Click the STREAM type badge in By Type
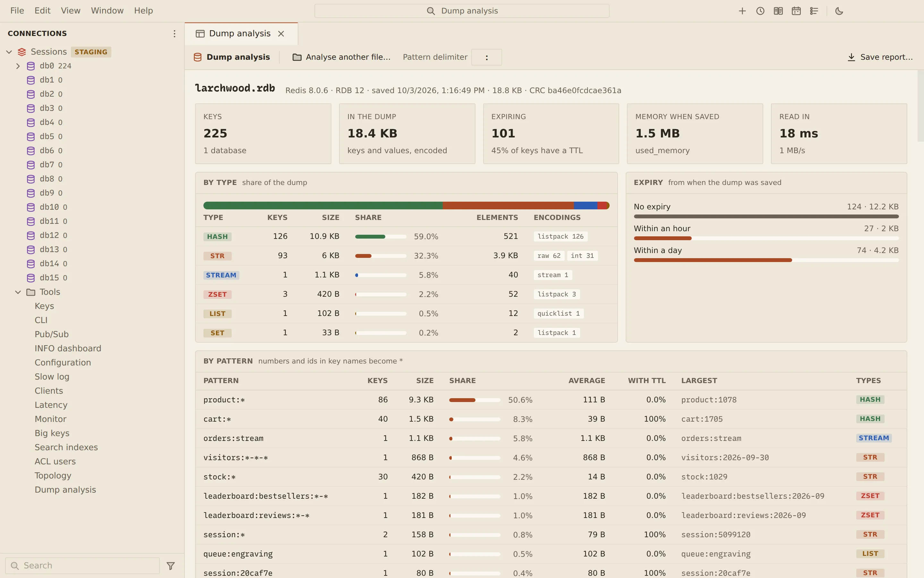The width and height of the screenshot is (924, 578). [x=221, y=275]
